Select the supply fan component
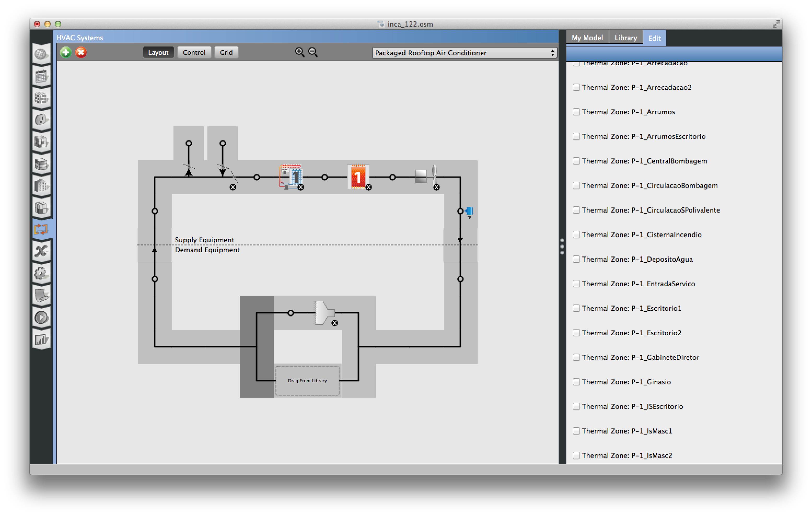 (426, 176)
